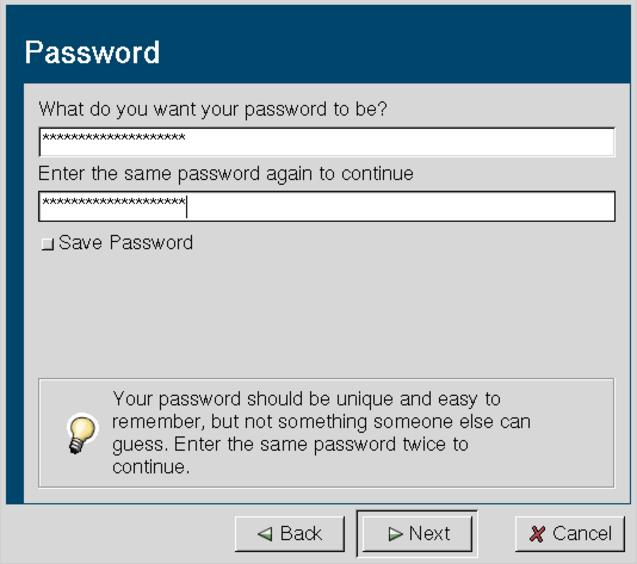Click the empty gray area below Save Password

(x=325, y=313)
